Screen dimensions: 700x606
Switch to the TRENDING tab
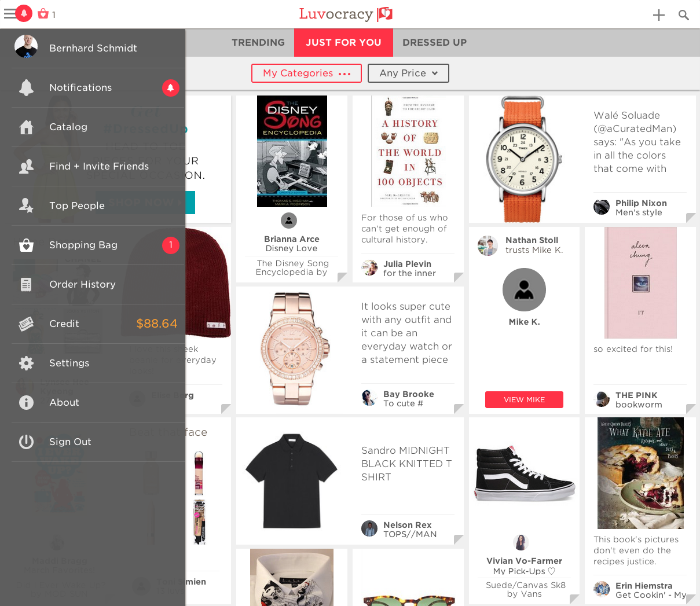click(258, 42)
